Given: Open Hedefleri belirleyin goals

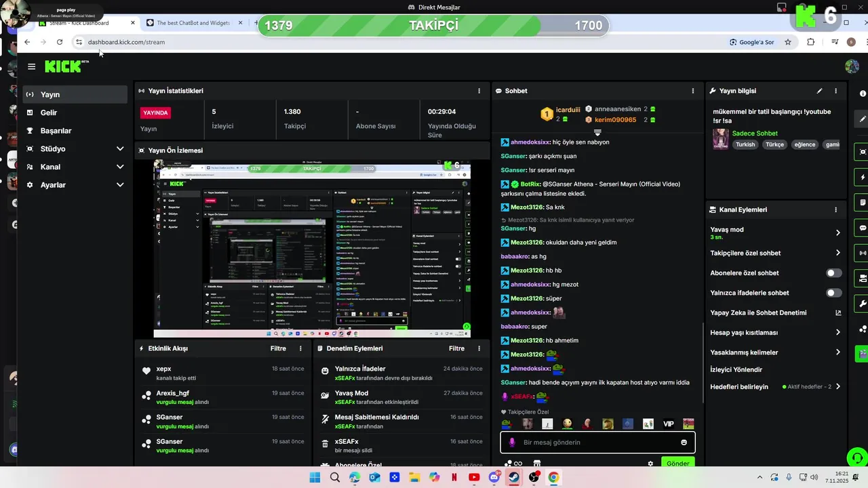Looking at the screenshot, I should click(775, 387).
